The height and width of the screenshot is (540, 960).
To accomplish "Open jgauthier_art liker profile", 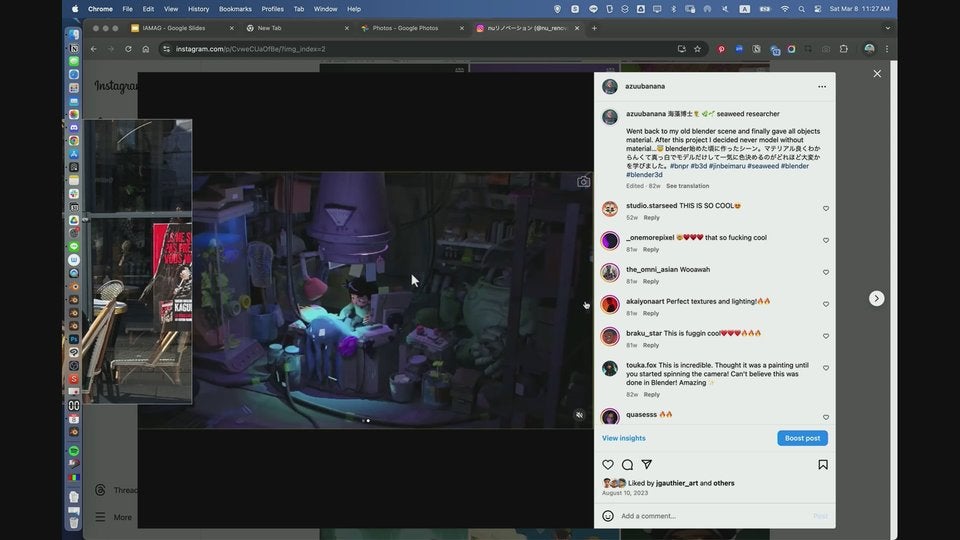I will point(677,483).
